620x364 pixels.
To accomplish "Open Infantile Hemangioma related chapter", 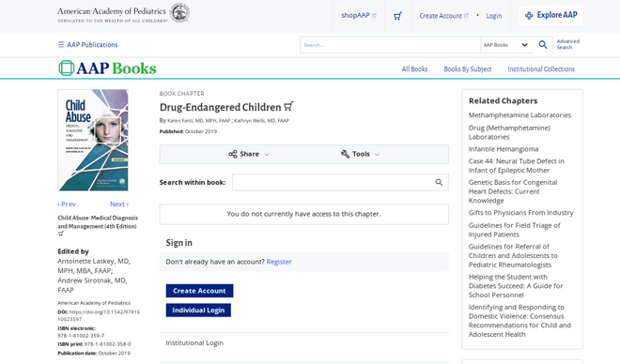I will (x=504, y=149).
